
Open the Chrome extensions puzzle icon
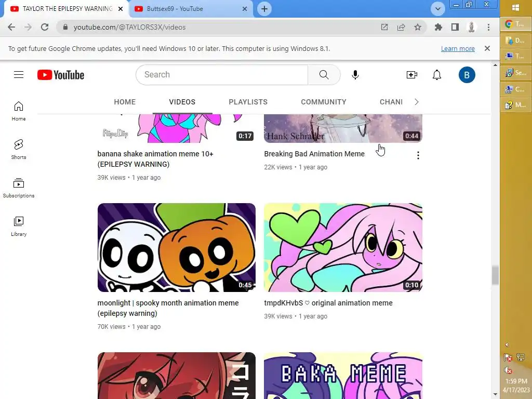pos(438,27)
